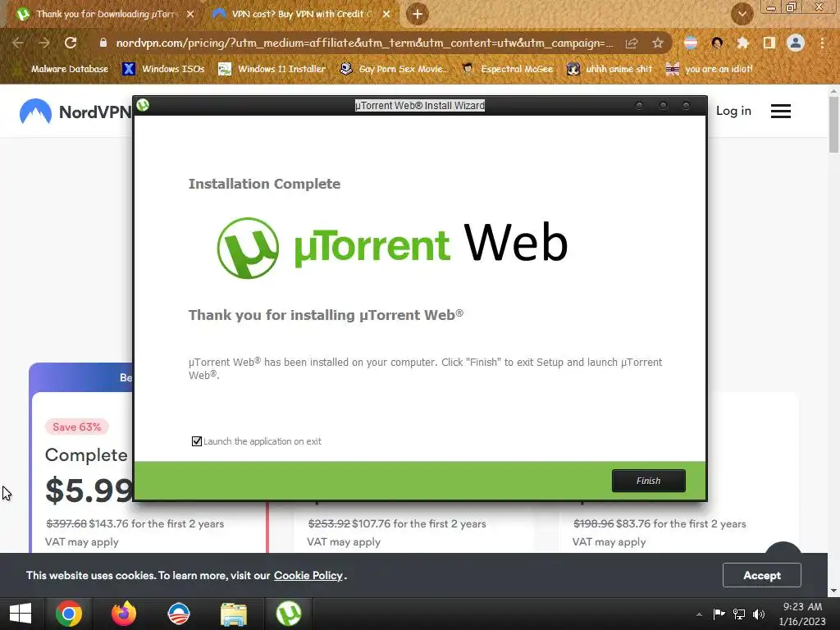The width and height of the screenshot is (840, 630).
Task: Open the Malware Database bookmark
Action: click(62, 69)
